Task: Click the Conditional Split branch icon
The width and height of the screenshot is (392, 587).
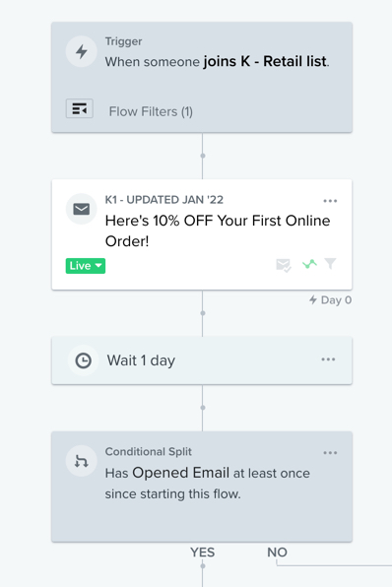Action: click(82, 461)
